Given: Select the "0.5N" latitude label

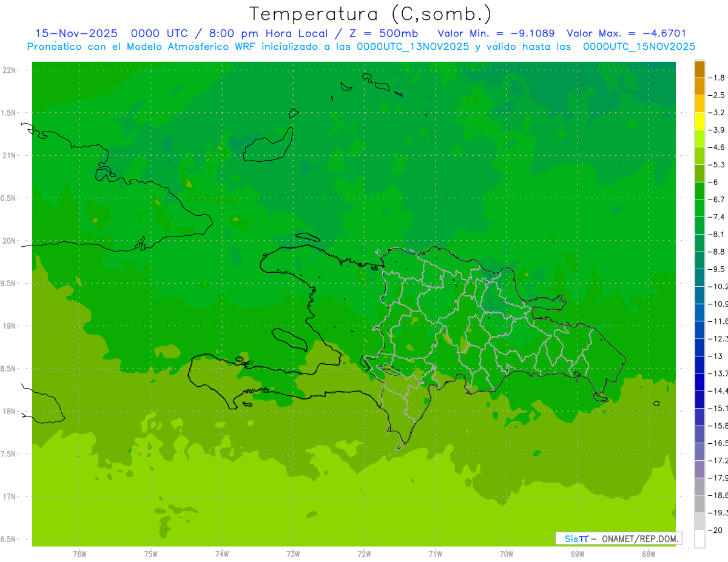Looking at the screenshot, I should [9, 198].
